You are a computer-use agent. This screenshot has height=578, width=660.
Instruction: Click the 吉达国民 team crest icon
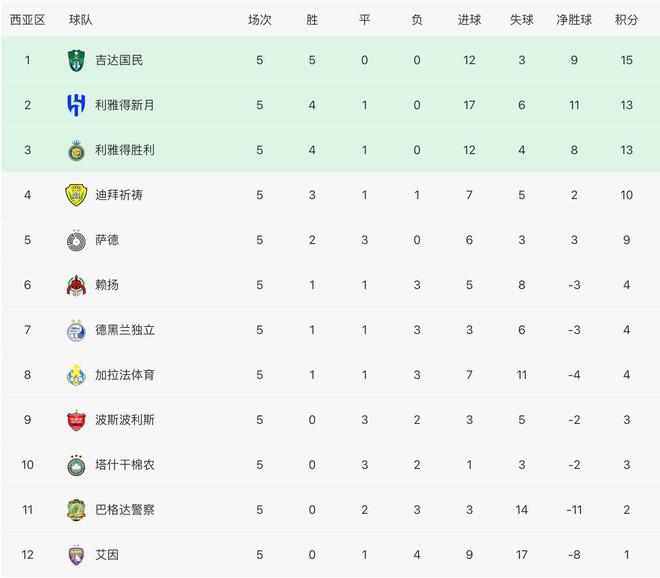(76, 60)
